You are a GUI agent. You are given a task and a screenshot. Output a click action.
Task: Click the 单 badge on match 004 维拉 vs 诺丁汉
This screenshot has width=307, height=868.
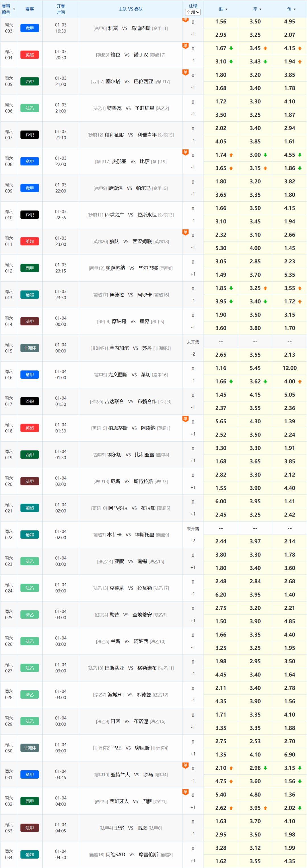click(185, 46)
